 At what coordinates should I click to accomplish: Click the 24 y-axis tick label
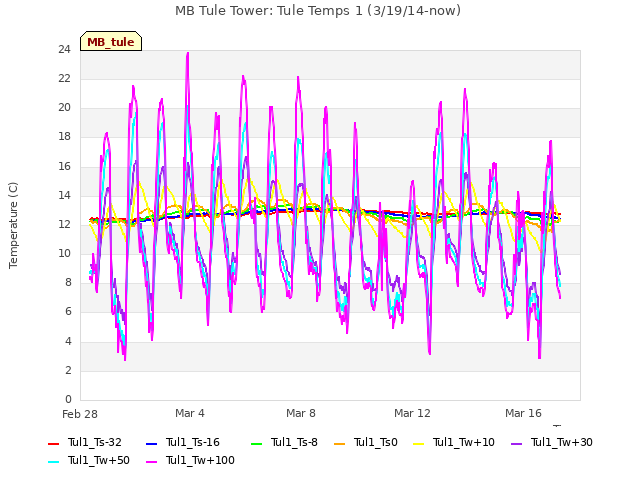point(64,49)
